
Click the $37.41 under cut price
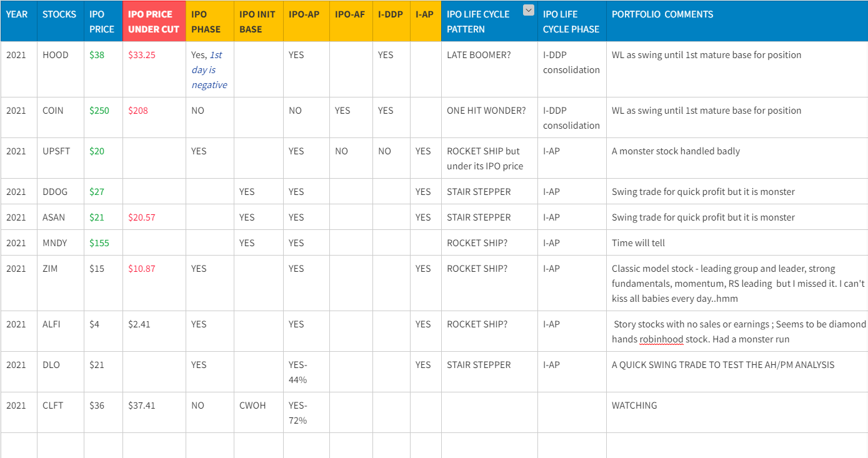pos(142,406)
